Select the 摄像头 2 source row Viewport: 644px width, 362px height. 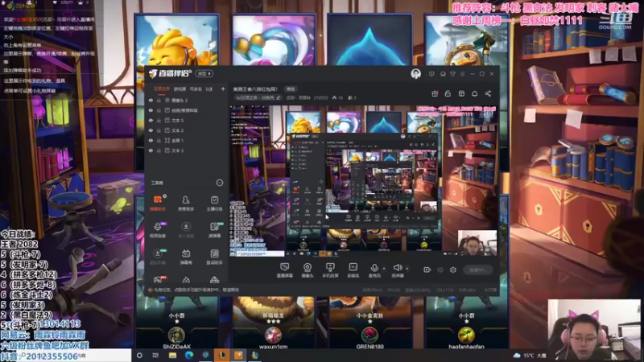(x=187, y=100)
